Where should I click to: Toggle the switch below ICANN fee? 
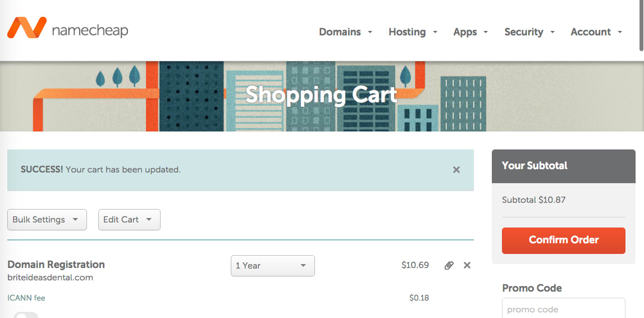pyautogui.click(x=26, y=315)
